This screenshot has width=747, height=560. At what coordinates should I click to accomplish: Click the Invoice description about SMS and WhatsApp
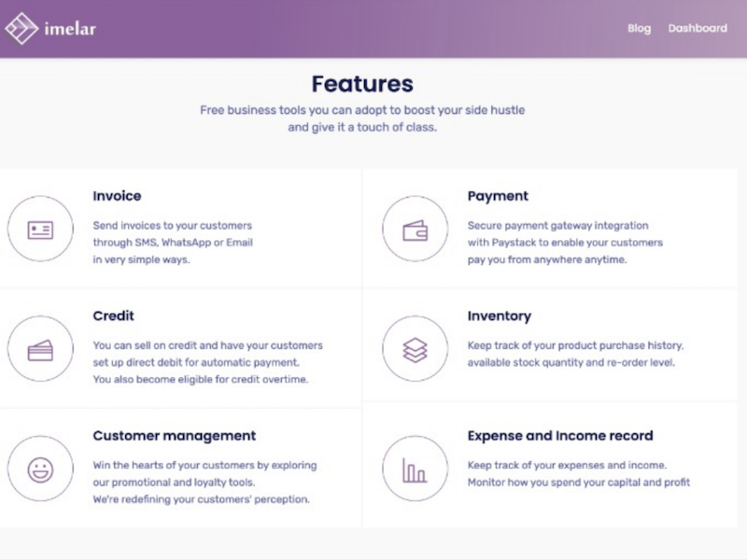coord(173,243)
